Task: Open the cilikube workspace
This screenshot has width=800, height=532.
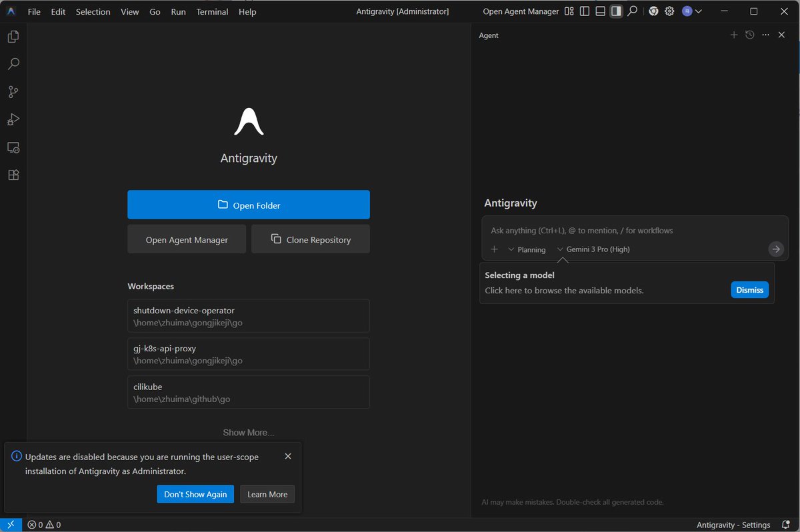Action: click(249, 392)
